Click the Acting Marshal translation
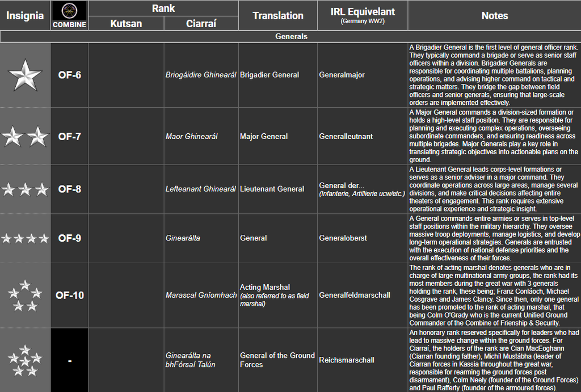The width and height of the screenshot is (581, 392). (x=278, y=296)
